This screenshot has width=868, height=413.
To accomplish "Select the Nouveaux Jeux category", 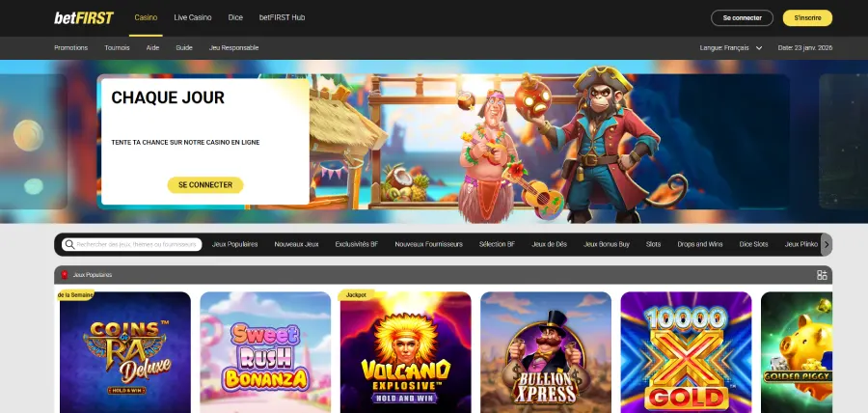I will pos(296,244).
